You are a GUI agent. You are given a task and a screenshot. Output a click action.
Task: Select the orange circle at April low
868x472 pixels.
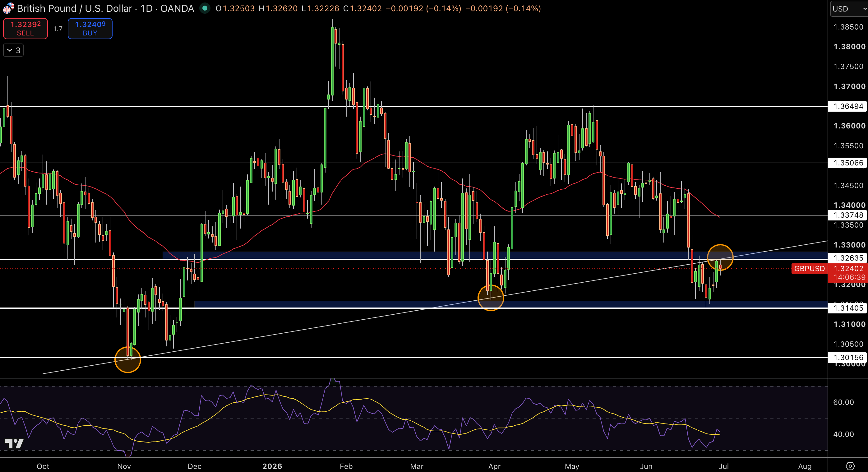(x=491, y=298)
